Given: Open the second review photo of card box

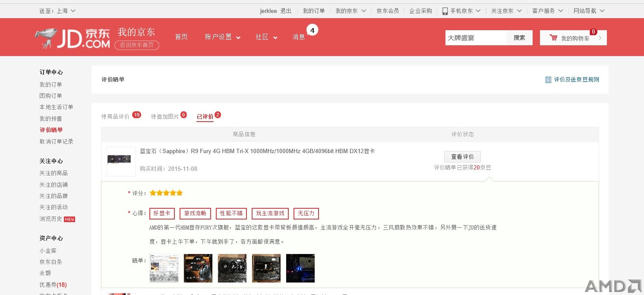Looking at the screenshot, I should point(198,268).
